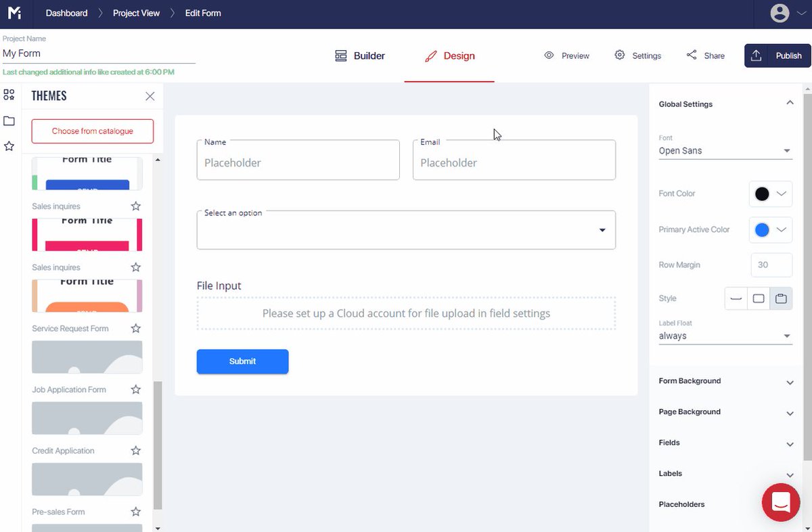Expand the Page Background section
This screenshot has width=812, height=532.
click(x=726, y=412)
